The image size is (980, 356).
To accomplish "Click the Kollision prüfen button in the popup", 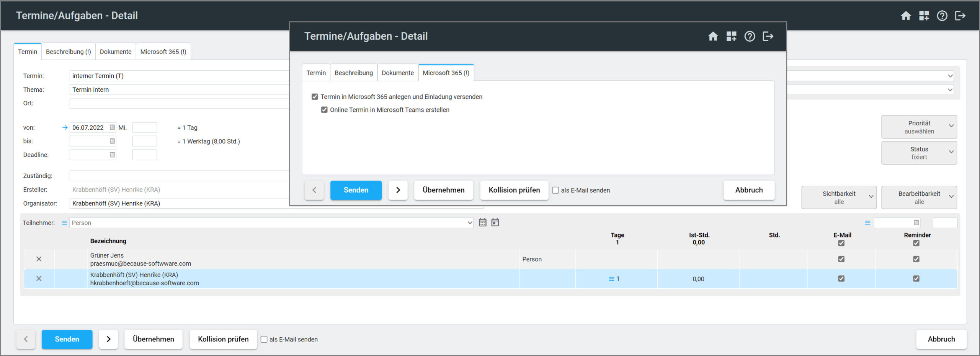I will [x=514, y=190].
